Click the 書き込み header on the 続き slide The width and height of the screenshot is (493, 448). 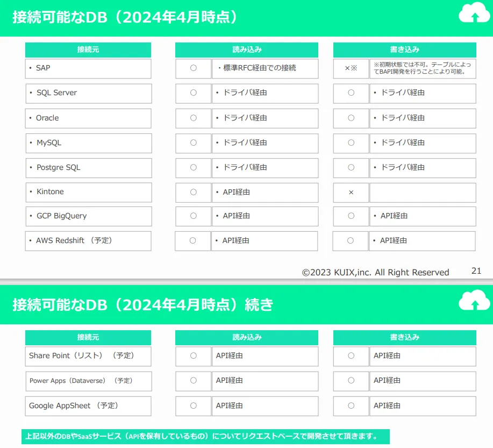(404, 338)
